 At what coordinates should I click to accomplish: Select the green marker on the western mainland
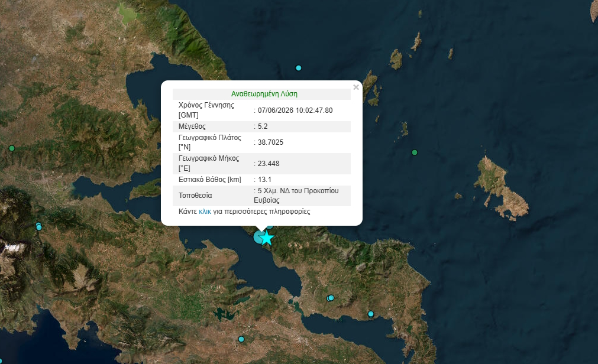tap(12, 148)
